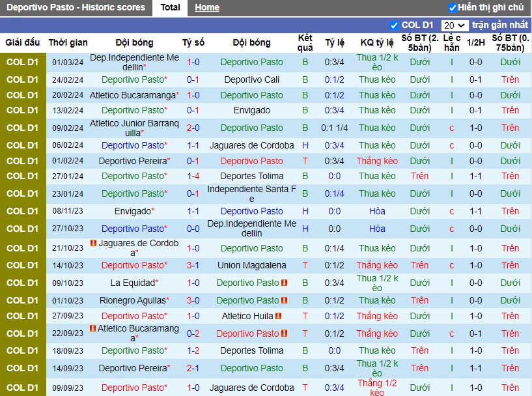
Task: Click Hòa odds result on 08/11/23 row
Action: click(377, 211)
